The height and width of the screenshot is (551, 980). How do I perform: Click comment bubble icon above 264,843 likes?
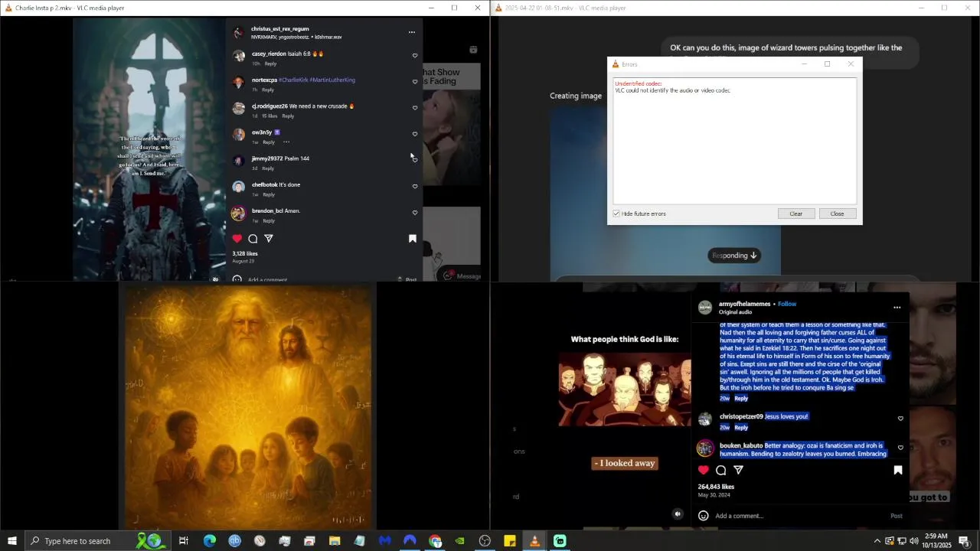coord(721,470)
